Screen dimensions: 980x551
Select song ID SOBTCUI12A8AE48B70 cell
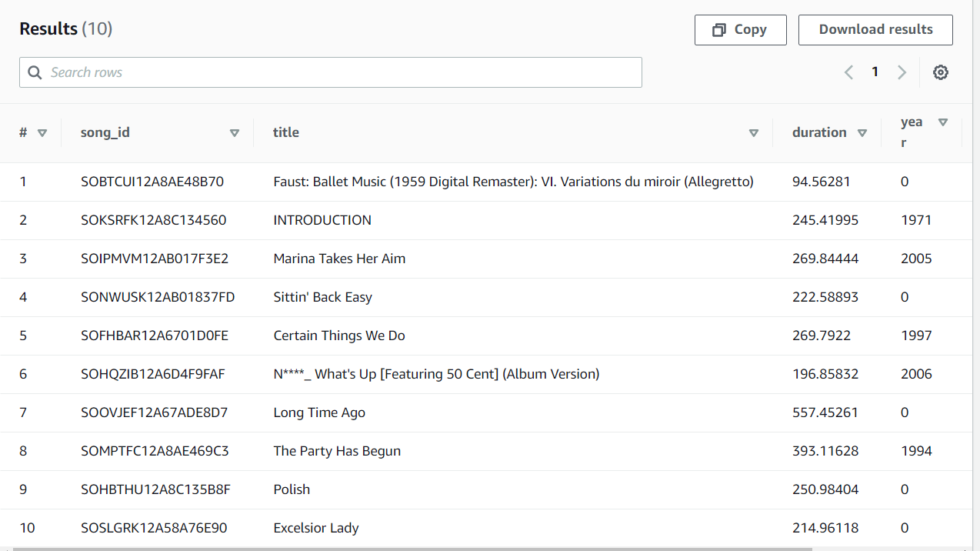coord(152,182)
